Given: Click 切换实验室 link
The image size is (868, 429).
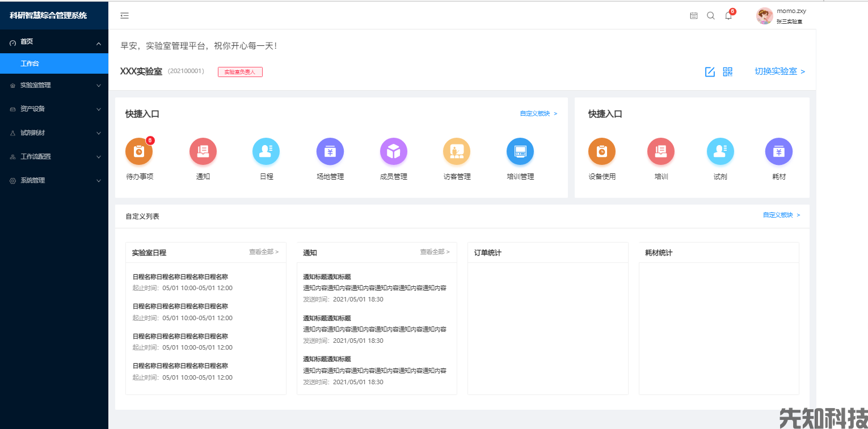Looking at the screenshot, I should click(x=779, y=71).
